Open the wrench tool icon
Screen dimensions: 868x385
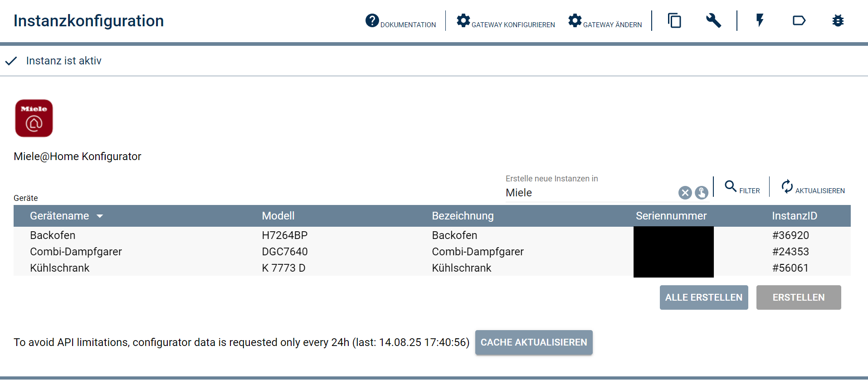click(713, 21)
